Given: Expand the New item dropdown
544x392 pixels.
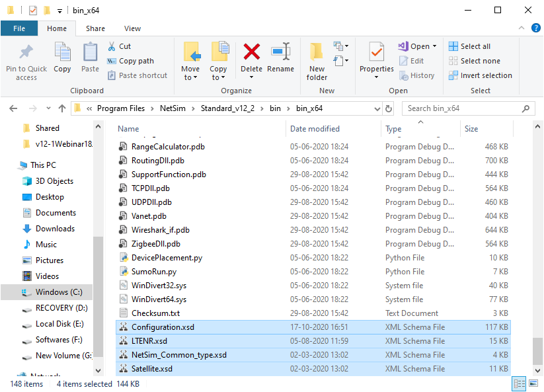Looking at the screenshot, I should pos(341,46).
